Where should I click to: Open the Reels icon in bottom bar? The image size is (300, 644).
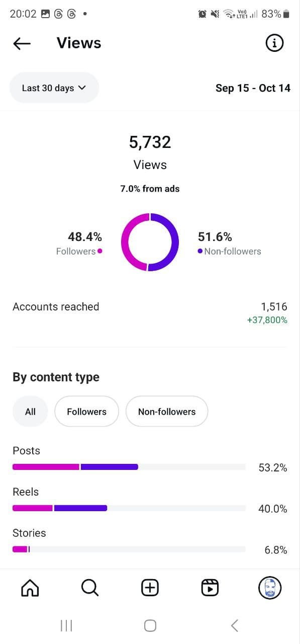[210, 587]
